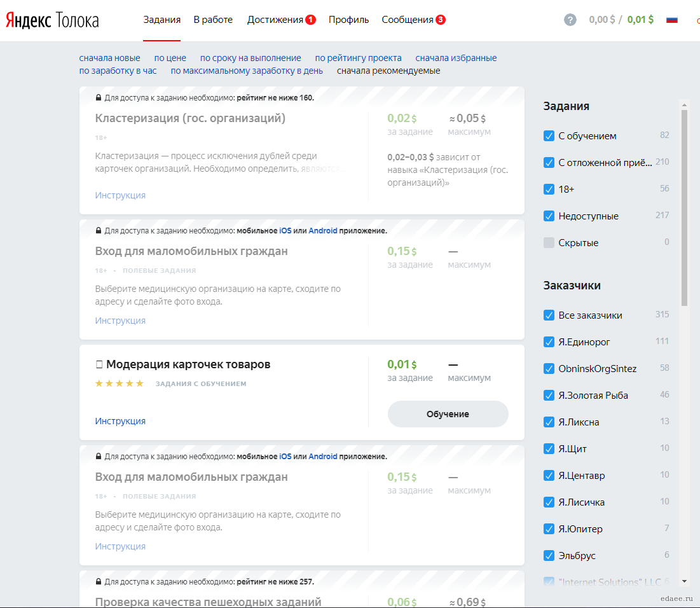Open the Достижения tab
This screenshot has width=700, height=608.
click(275, 20)
